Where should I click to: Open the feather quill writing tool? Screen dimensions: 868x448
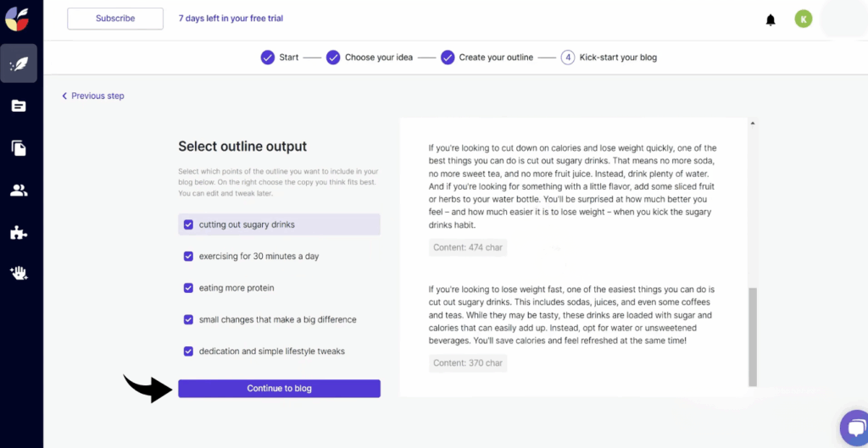pyautogui.click(x=18, y=64)
